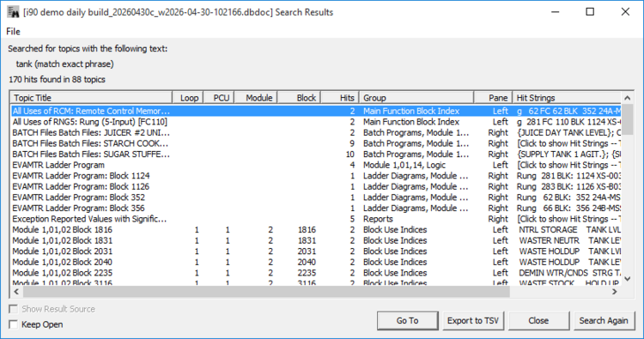The image size is (644, 339).
Task: Click the DEMIN WTR/CNDS hit string
Action: pyautogui.click(x=569, y=273)
